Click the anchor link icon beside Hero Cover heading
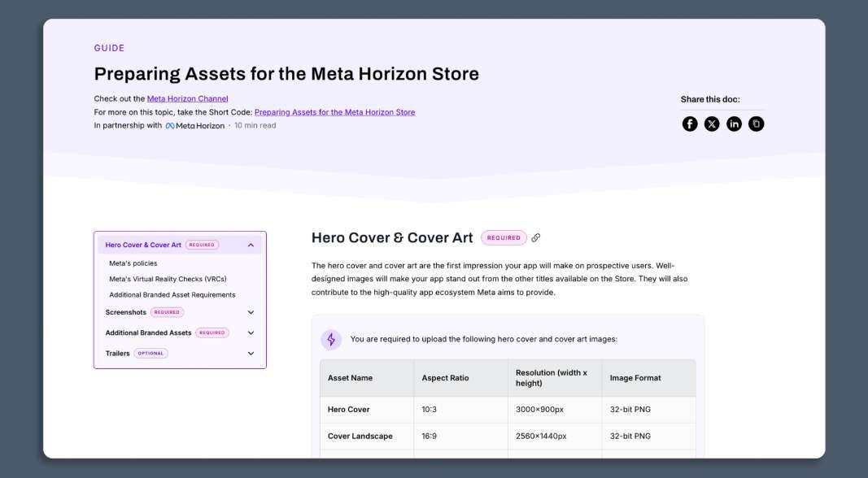This screenshot has height=478, width=868. pos(534,237)
